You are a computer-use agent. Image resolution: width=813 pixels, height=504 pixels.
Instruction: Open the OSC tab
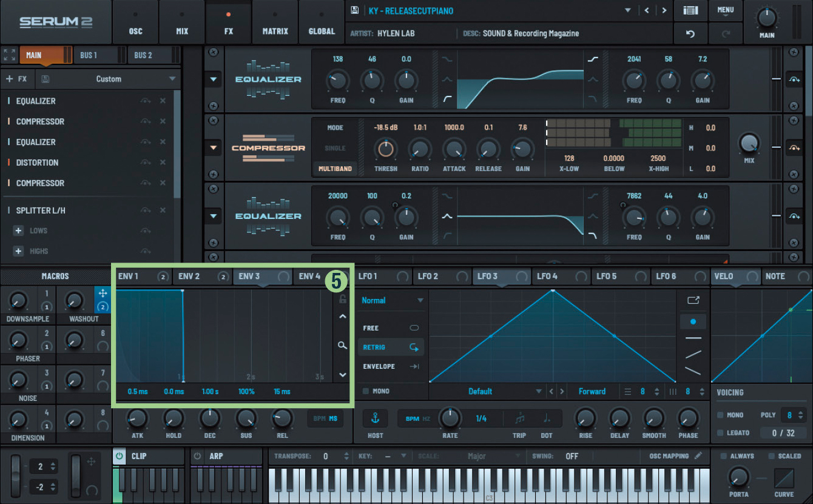(135, 22)
